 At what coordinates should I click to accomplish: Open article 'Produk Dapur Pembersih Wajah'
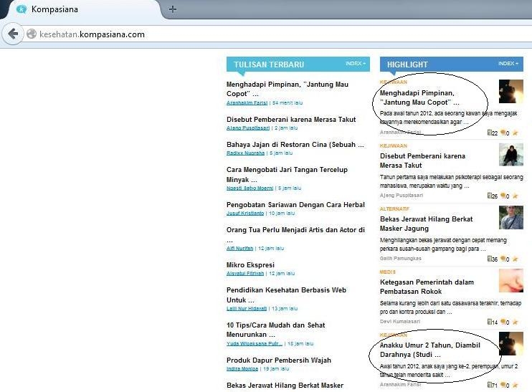[x=279, y=360]
